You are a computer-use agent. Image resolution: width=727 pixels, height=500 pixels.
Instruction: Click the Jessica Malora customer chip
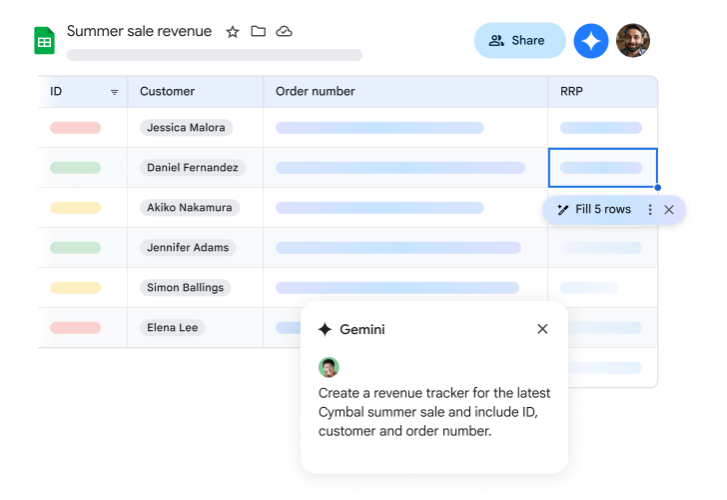[186, 128]
